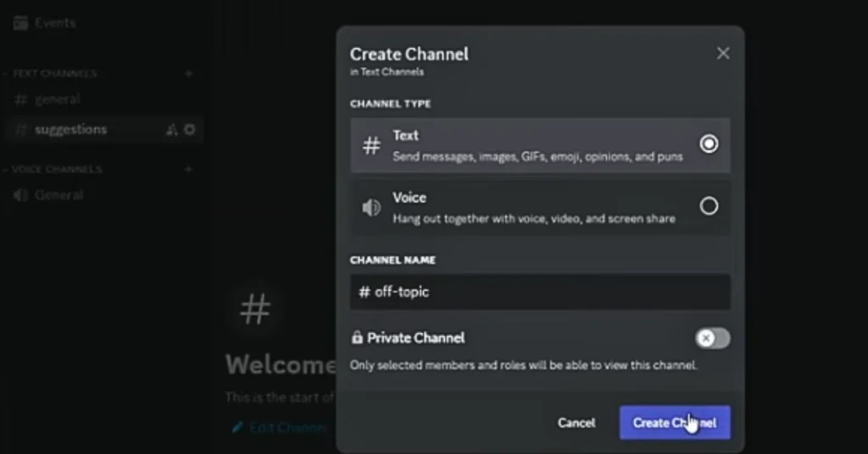Click the lock icon beside Private Channel
The width and height of the screenshot is (868, 454).
pyautogui.click(x=357, y=337)
